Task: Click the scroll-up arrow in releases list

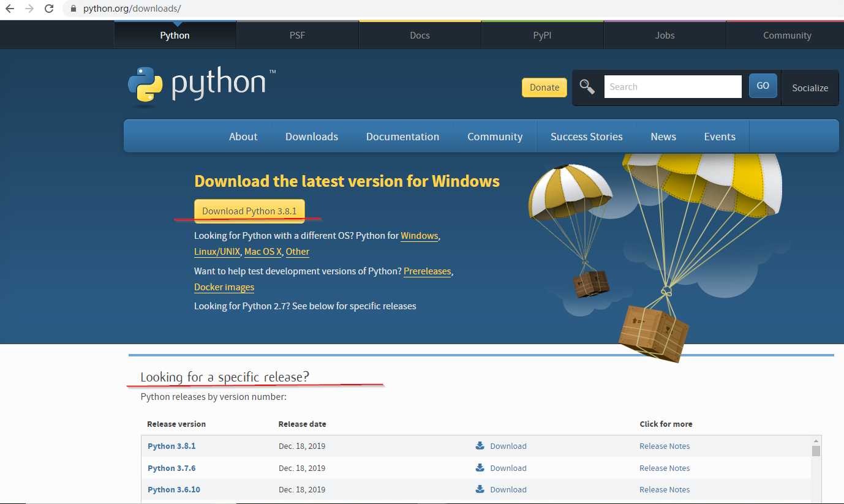Action: click(816, 440)
